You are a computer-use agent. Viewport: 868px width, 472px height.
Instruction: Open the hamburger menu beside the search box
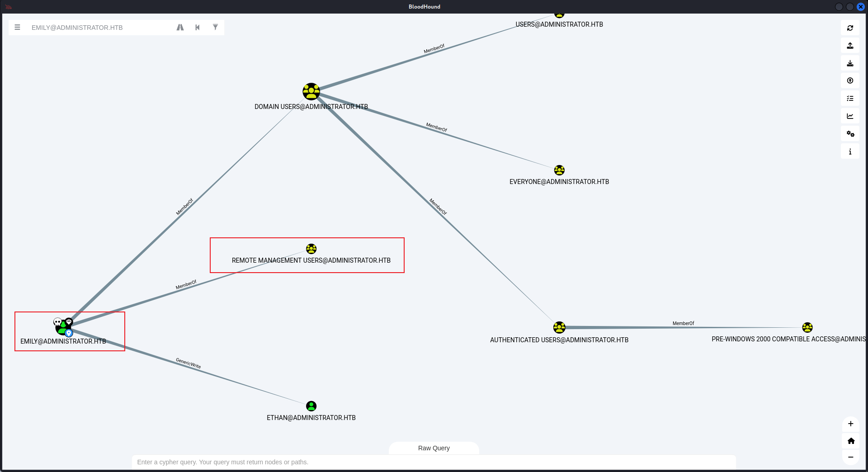pos(17,27)
